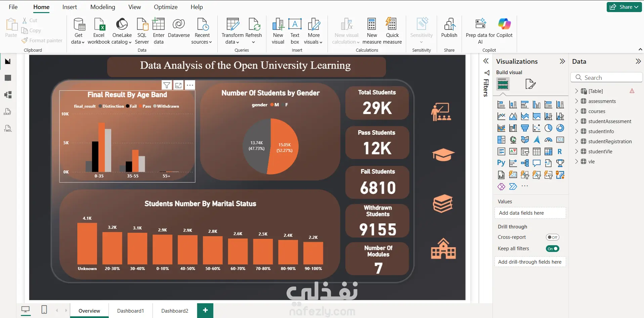Select the Stacked bar chart visualization

point(501,105)
